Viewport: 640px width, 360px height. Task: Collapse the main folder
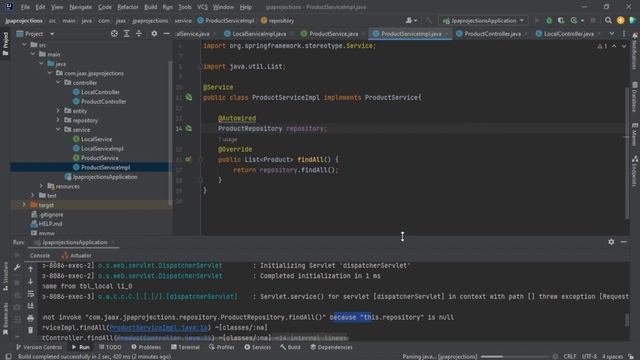coord(33,54)
